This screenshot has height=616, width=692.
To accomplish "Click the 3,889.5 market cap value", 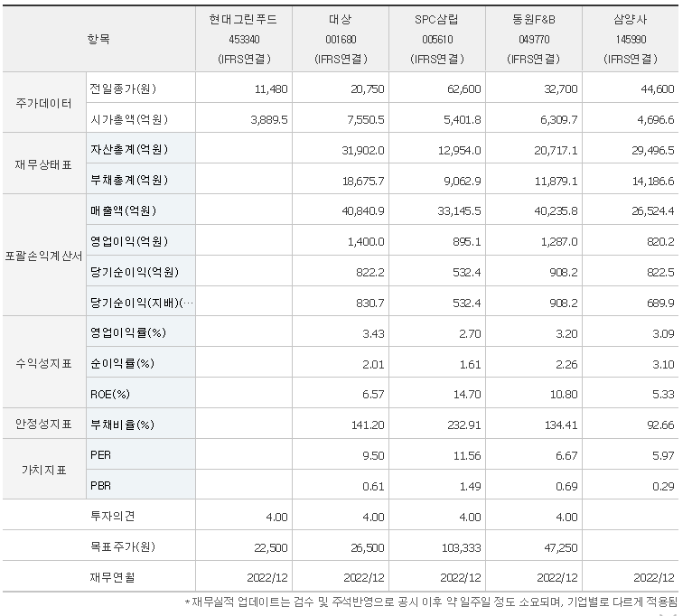I will pos(269,119).
